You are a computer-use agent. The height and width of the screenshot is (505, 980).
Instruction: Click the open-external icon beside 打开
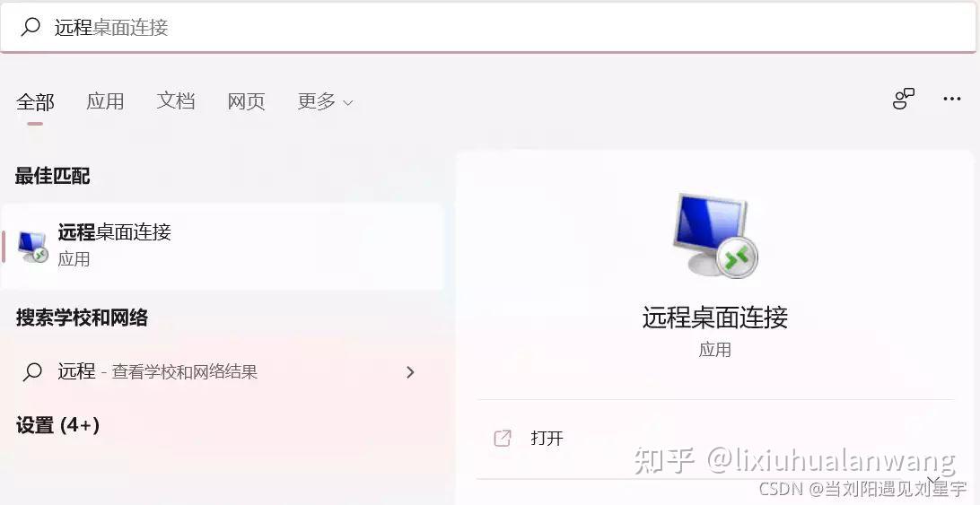[503, 438]
